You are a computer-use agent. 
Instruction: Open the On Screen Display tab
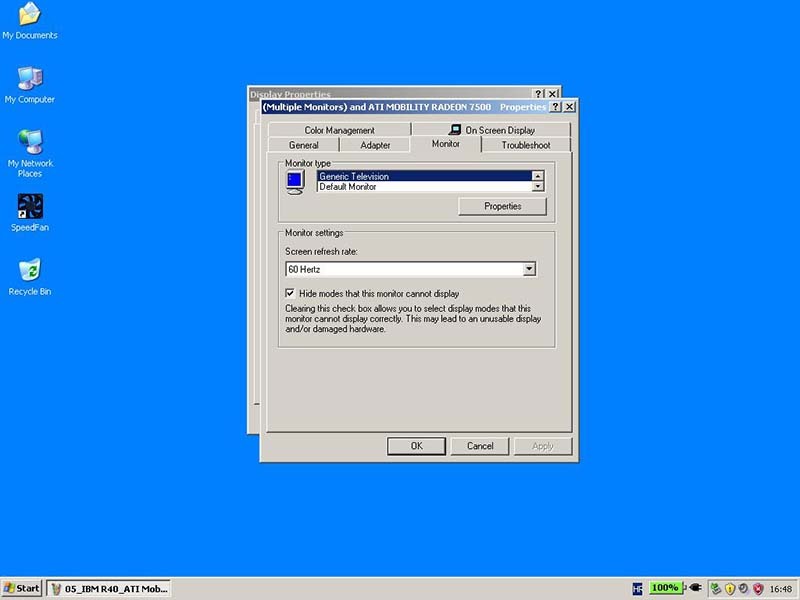tap(491, 130)
